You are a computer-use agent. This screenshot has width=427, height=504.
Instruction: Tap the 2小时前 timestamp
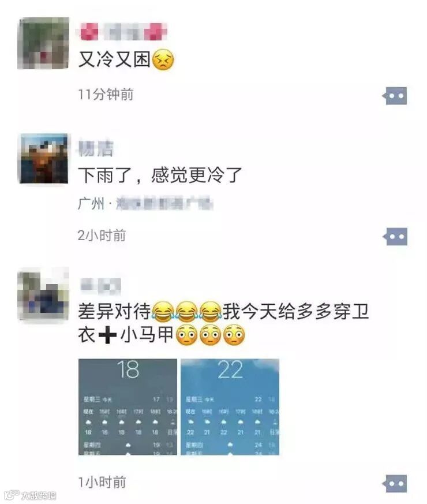tap(102, 236)
